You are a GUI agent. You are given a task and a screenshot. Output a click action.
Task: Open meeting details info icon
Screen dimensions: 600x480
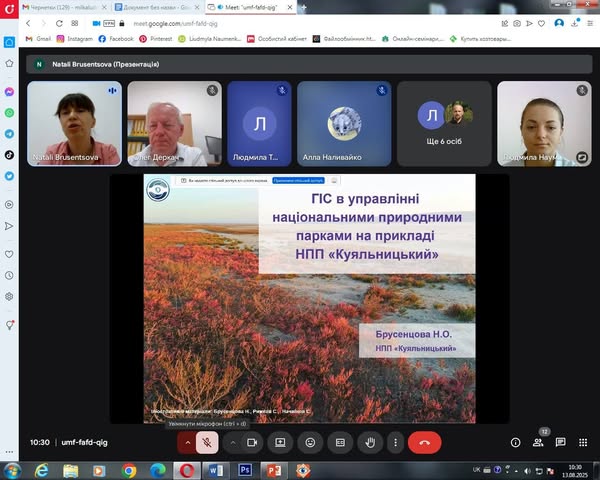[x=515, y=442]
